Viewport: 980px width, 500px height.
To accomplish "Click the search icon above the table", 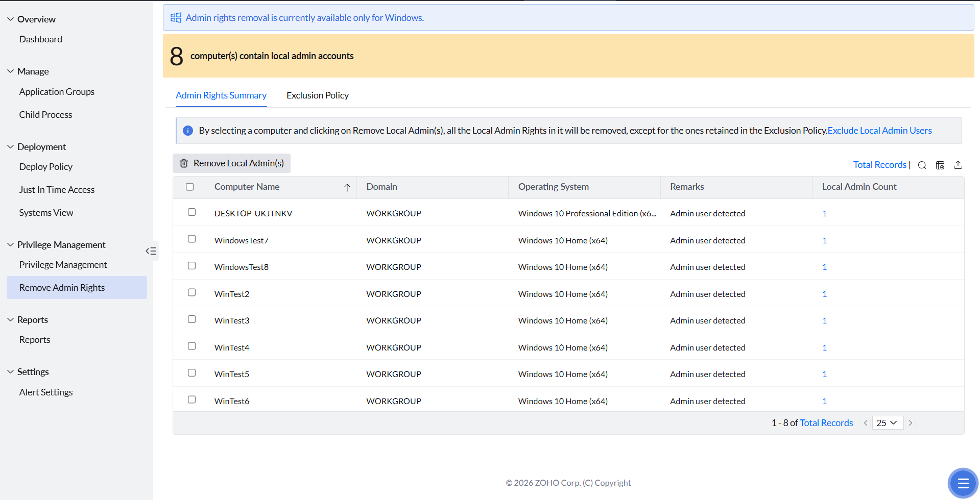I will 922,165.
